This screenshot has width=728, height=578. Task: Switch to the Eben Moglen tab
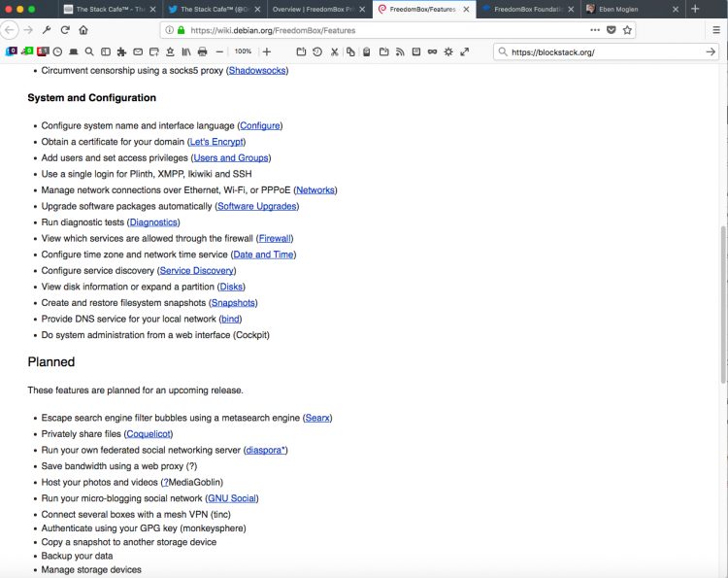633,10
